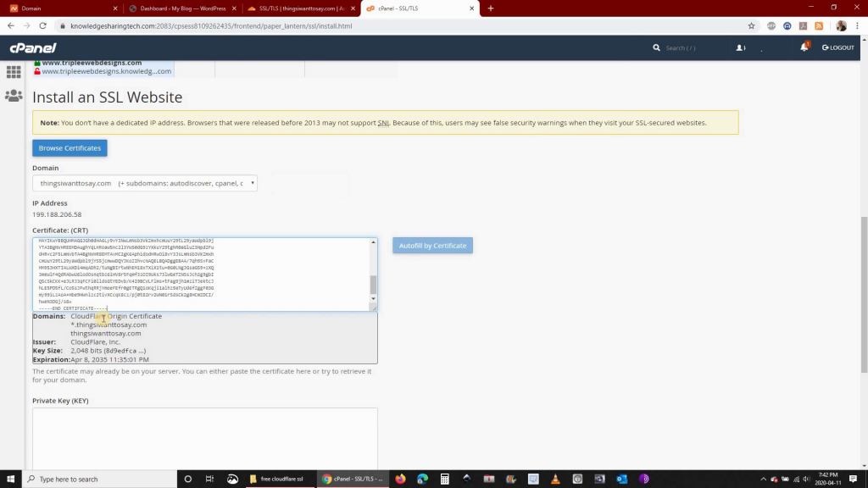Image resolution: width=868 pixels, height=488 pixels.
Task: Open Task View icon
Action: [x=209, y=480]
